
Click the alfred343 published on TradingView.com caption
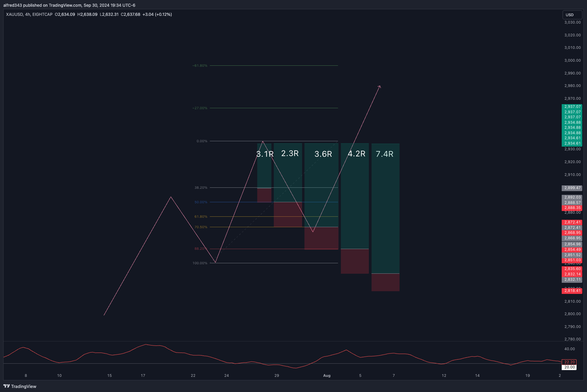click(69, 5)
